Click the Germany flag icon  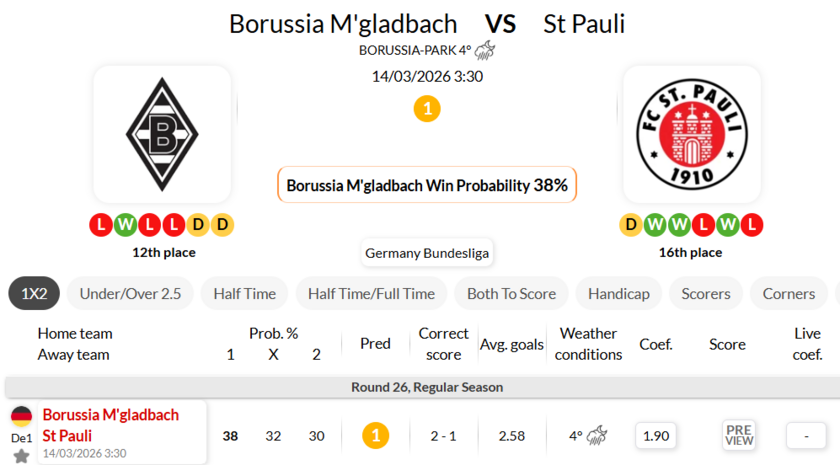point(21,417)
